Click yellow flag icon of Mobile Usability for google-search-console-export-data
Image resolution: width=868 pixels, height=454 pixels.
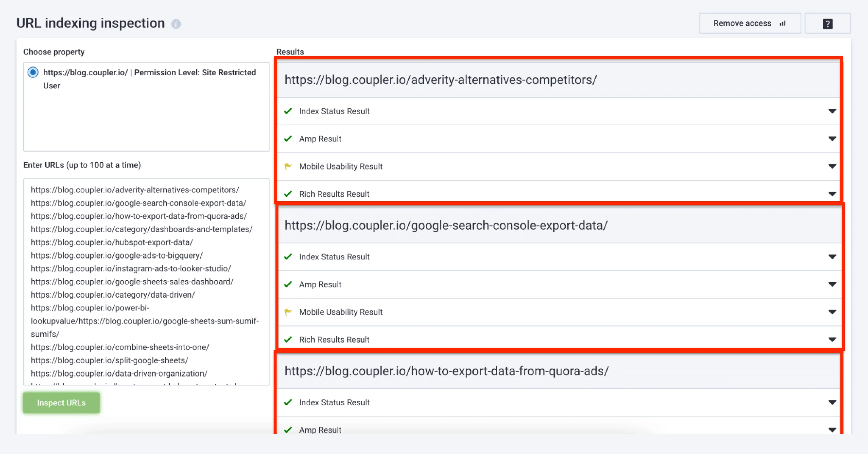click(x=288, y=312)
